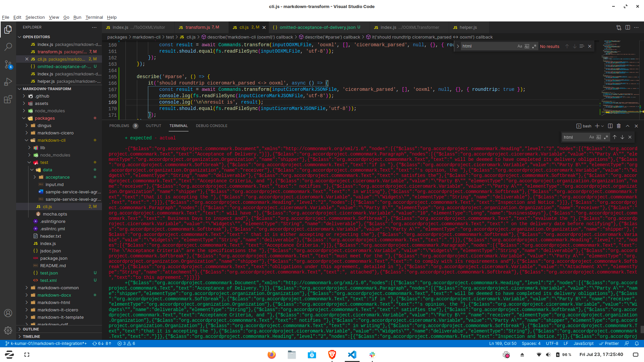The height and width of the screenshot is (362, 644).
Task: Open the Run and Debug view
Action: (8, 82)
